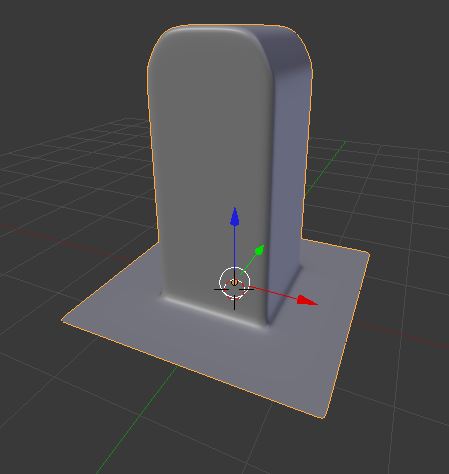This screenshot has height=474, width=449.
Task: Click the flat base plane near its front corner
Action: tap(300, 383)
